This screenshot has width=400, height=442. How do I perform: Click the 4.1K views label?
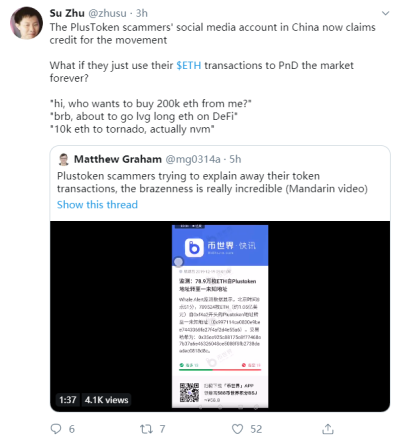pos(106,400)
